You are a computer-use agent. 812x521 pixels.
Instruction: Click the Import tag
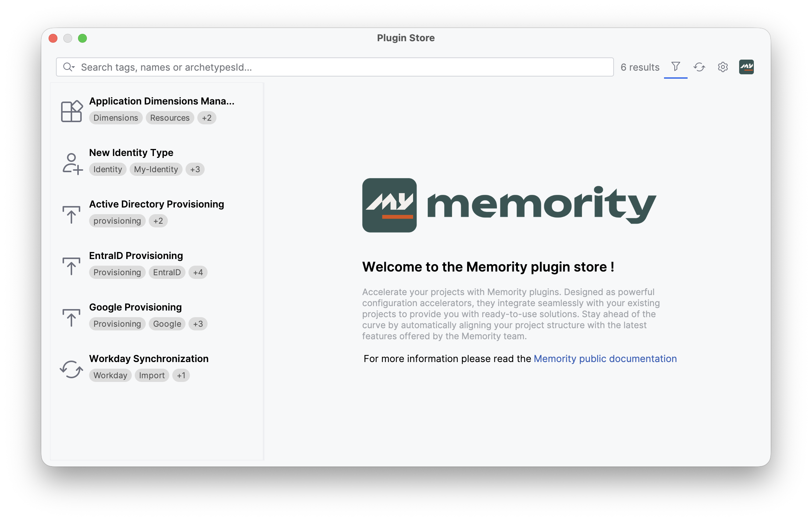pyautogui.click(x=152, y=375)
